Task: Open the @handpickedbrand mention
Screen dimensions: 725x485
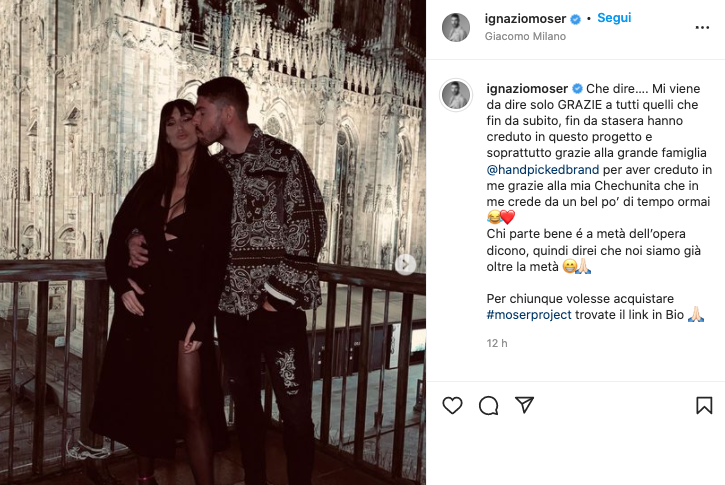Action: (543, 170)
